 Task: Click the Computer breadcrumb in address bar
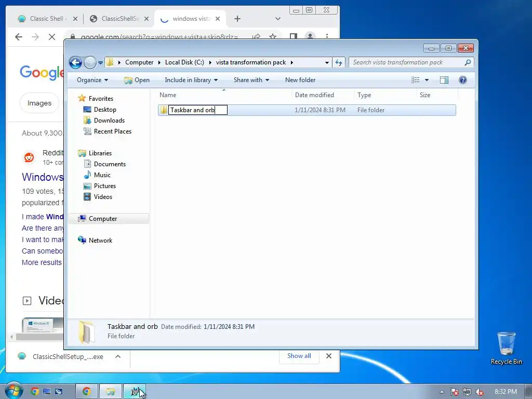click(x=139, y=62)
